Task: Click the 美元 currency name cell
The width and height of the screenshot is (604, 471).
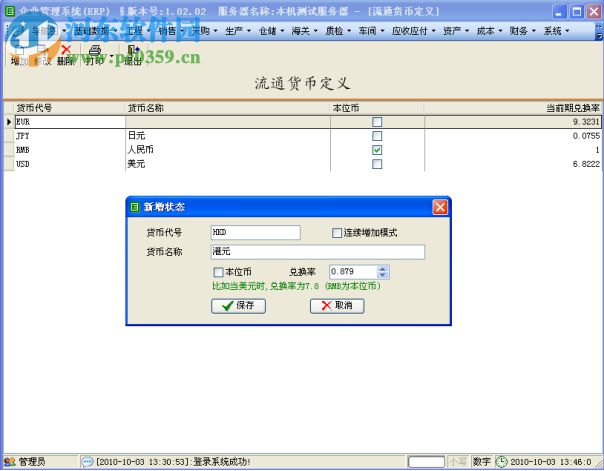Action: [228, 164]
